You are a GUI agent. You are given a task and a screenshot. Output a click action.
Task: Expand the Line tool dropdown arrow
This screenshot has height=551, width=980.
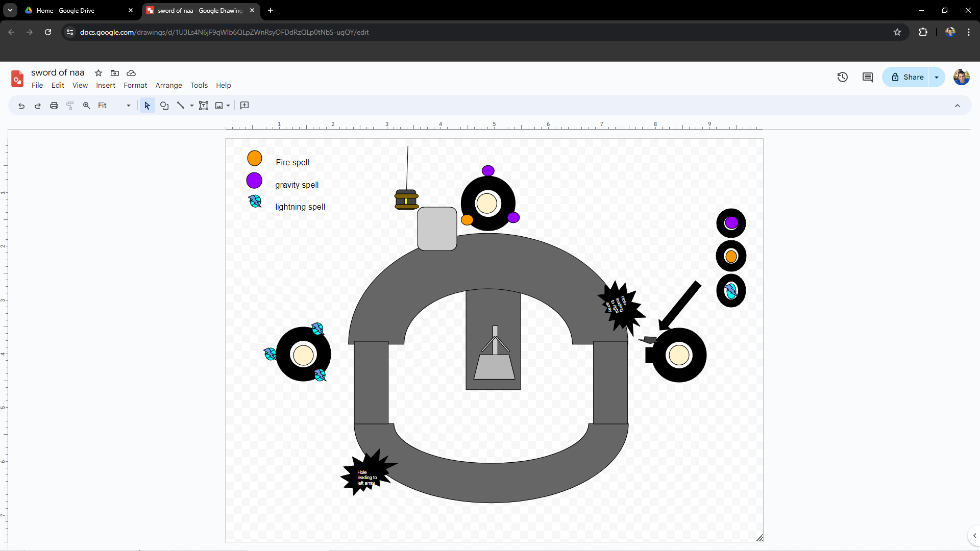pyautogui.click(x=192, y=106)
